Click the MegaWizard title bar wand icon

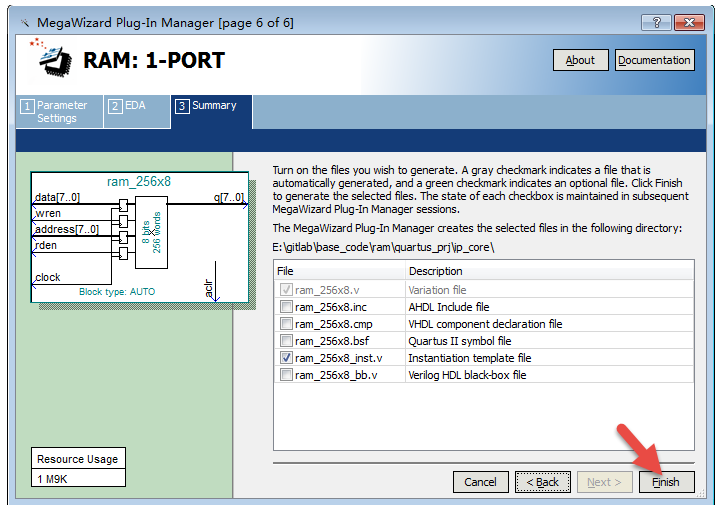point(25,23)
